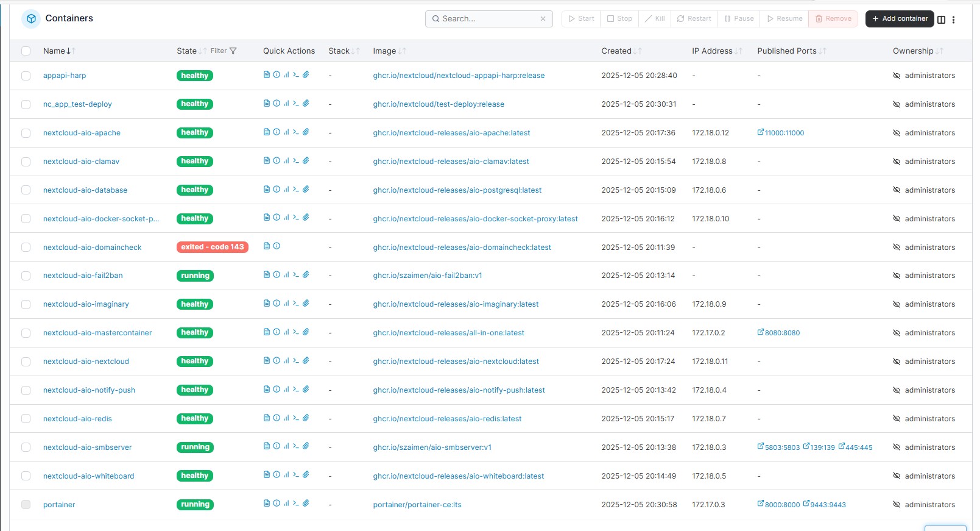Inspect the nc_app_test-deploy container
The height and width of the screenshot is (531, 980).
(277, 104)
